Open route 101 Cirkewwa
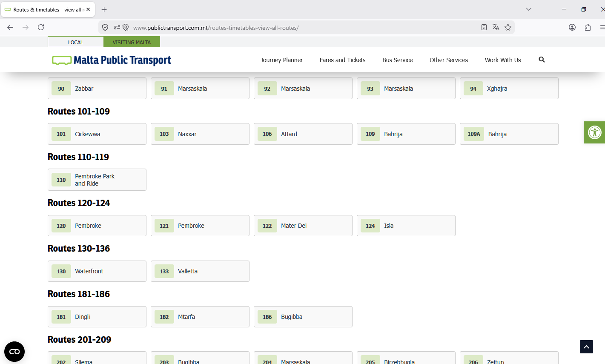This screenshot has width=605, height=364. click(x=97, y=134)
